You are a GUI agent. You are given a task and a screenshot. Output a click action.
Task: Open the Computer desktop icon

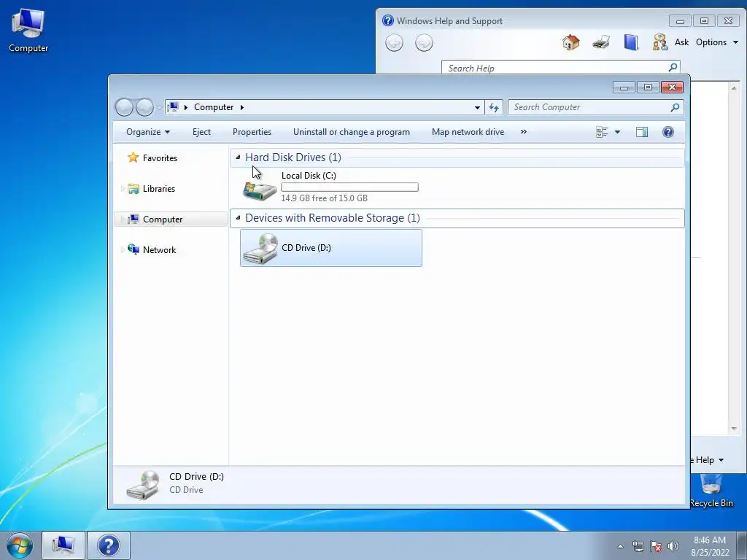point(28,31)
